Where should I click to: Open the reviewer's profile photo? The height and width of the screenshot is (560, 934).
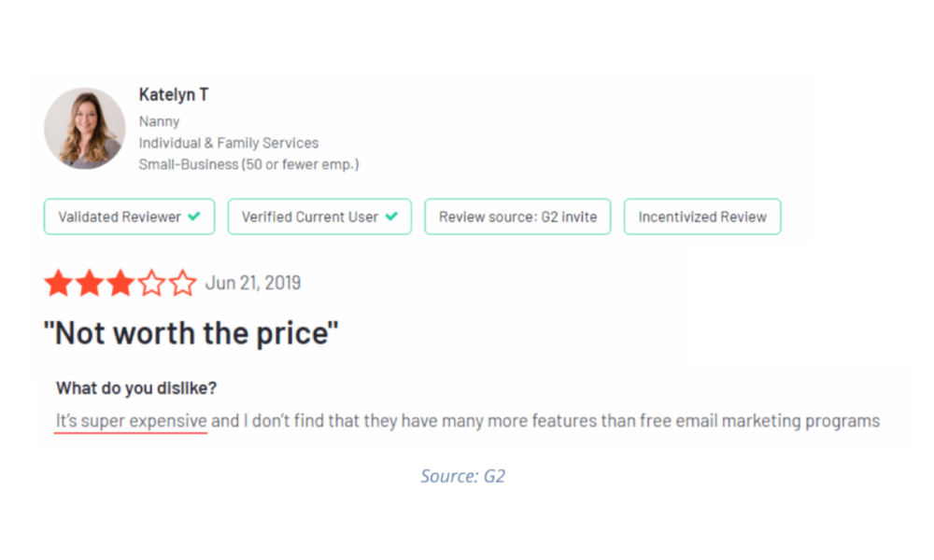coord(84,129)
